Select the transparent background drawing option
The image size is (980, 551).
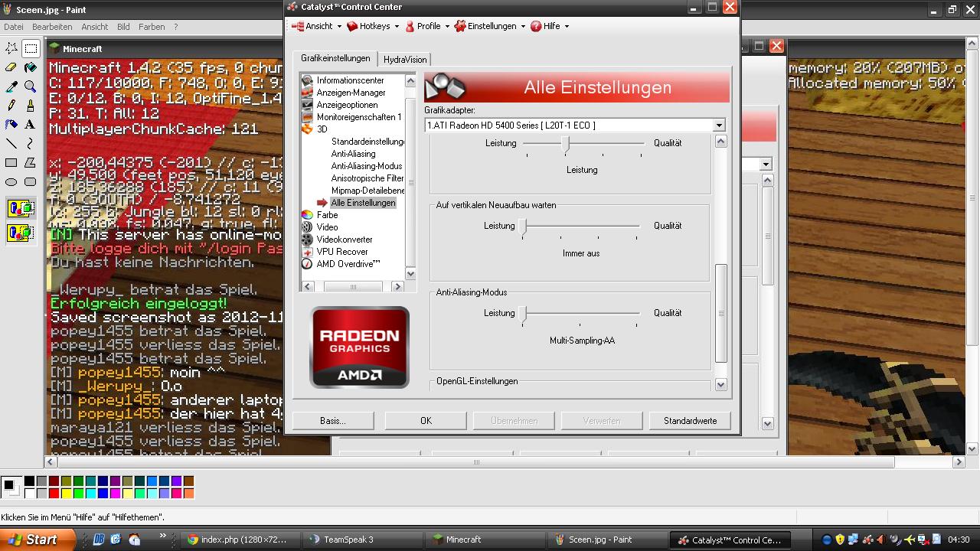[21, 233]
